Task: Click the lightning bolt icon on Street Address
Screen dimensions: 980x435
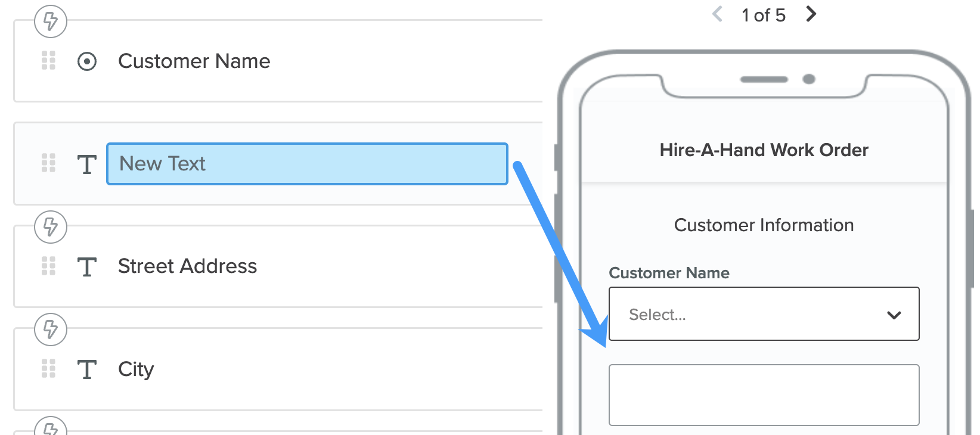Action: pyautogui.click(x=50, y=227)
